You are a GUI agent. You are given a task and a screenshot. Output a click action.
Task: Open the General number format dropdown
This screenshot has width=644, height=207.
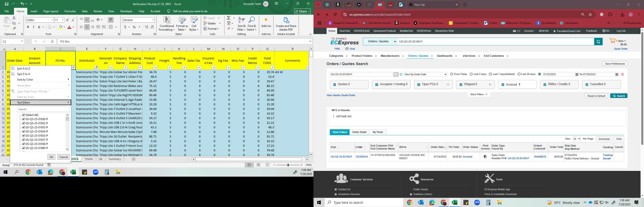153,20
